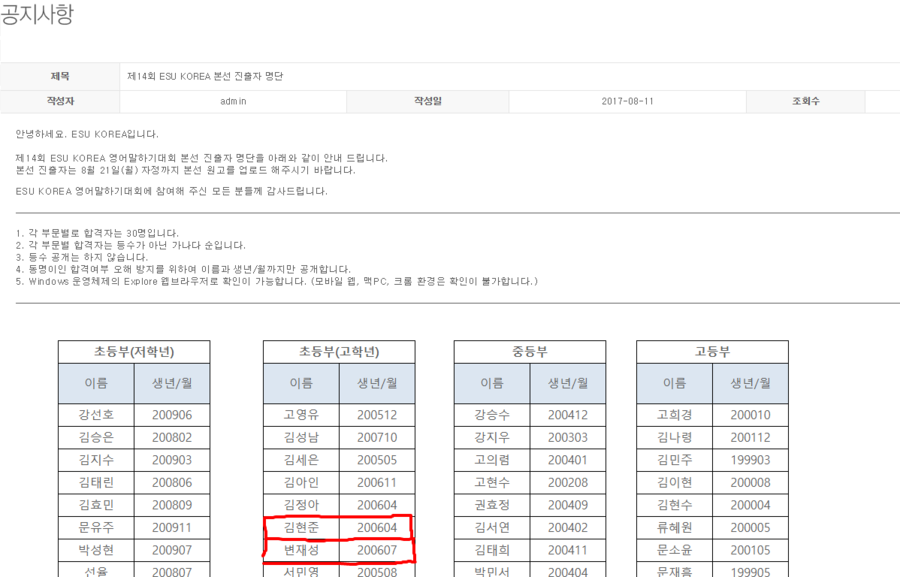Click the author value 'admin'
Viewport: 900px width, 577px height.
233,102
